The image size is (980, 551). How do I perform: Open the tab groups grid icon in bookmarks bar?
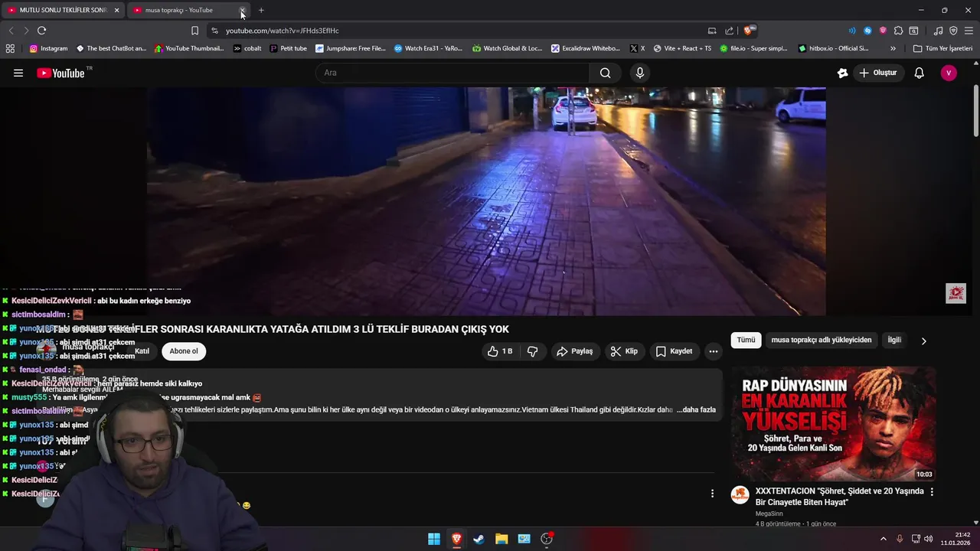[10, 48]
